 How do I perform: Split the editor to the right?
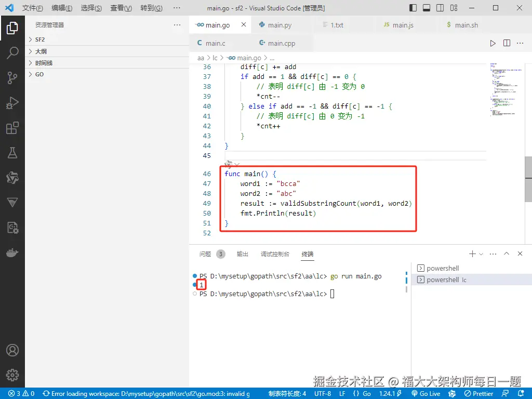pos(507,43)
